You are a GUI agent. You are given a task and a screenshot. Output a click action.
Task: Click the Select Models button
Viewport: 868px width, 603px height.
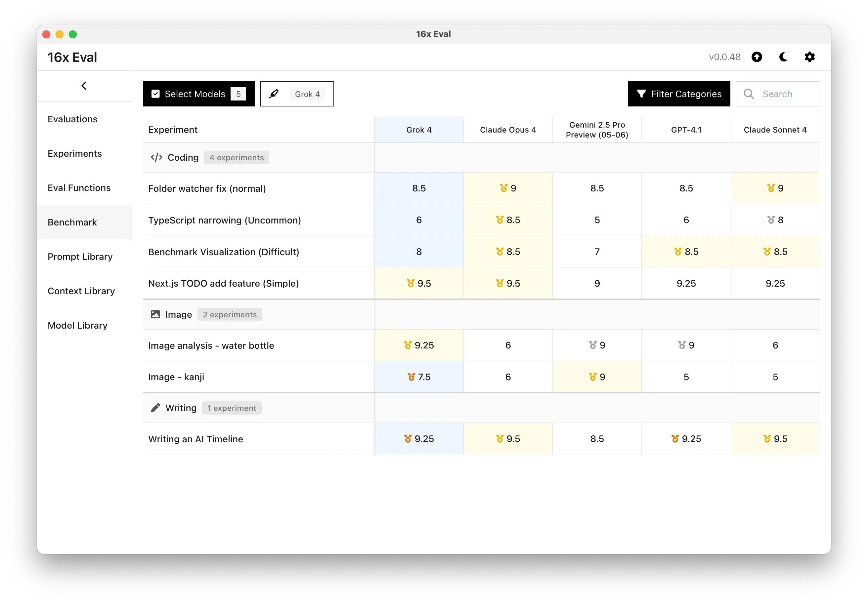click(x=199, y=94)
